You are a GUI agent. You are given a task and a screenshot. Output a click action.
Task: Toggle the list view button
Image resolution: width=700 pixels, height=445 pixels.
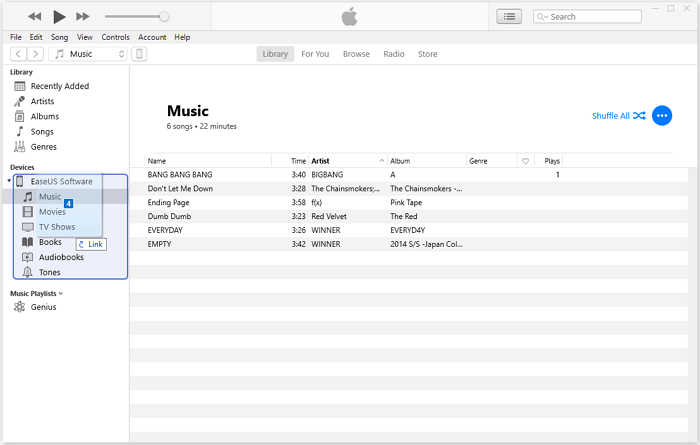pyautogui.click(x=509, y=17)
